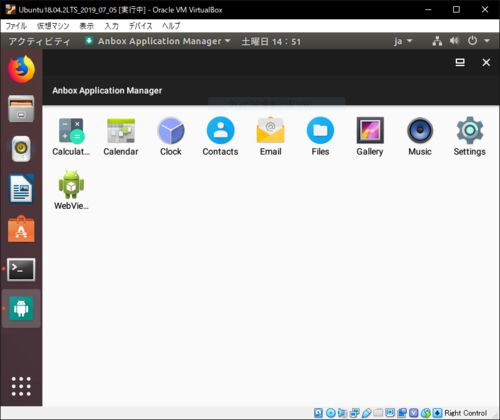The height and width of the screenshot is (420, 500).
Task: Close the Anbox Application Manager window
Action: coord(486,62)
